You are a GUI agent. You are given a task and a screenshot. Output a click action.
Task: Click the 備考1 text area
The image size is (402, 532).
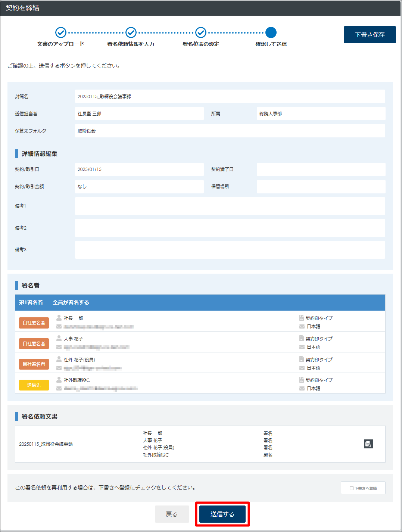coord(230,206)
